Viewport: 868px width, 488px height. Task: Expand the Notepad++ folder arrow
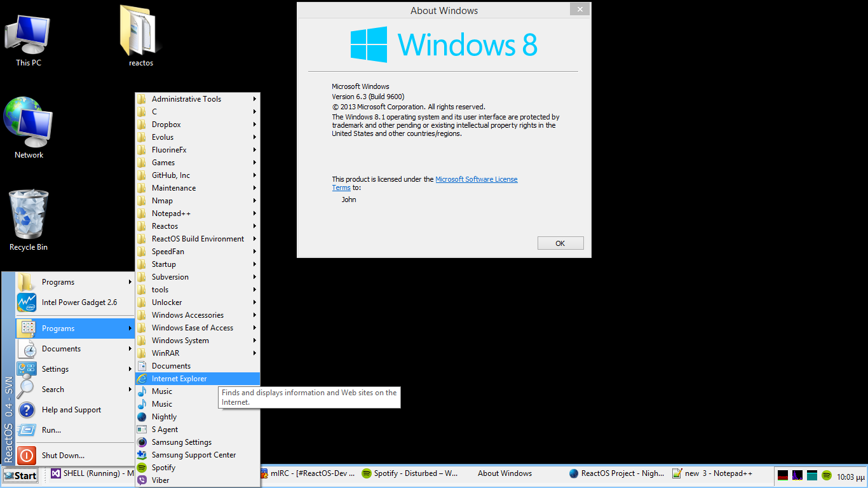tap(255, 213)
